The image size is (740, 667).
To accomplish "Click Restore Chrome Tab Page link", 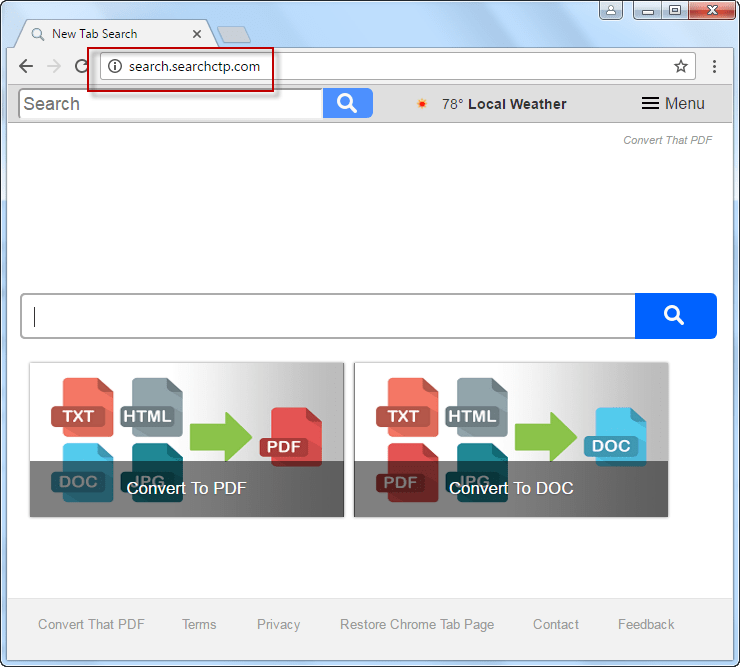I will (417, 624).
